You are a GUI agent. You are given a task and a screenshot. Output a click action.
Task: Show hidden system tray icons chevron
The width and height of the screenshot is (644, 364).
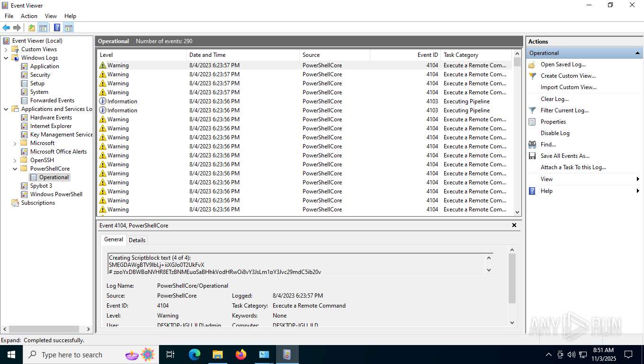tap(549, 355)
